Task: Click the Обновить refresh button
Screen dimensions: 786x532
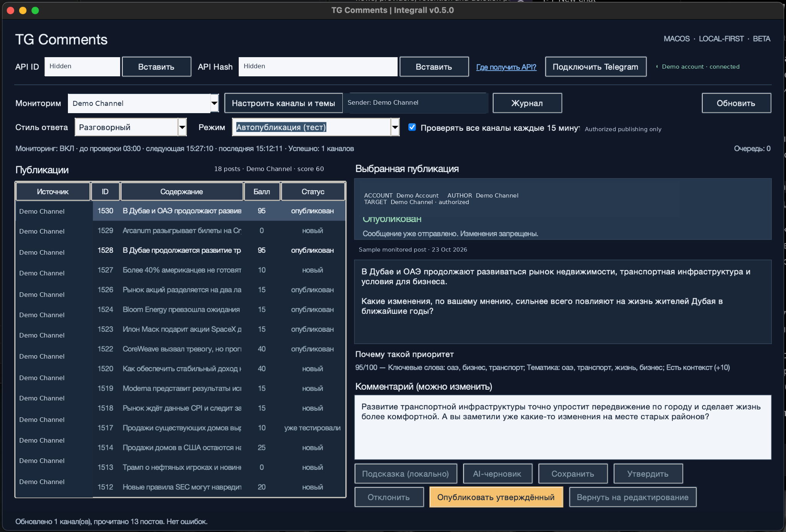Action: coord(736,103)
